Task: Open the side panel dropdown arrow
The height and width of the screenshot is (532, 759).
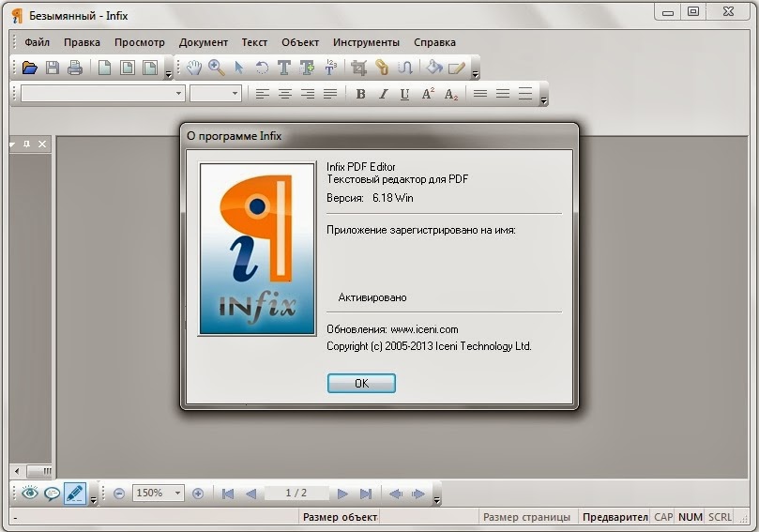Action: 12,144
